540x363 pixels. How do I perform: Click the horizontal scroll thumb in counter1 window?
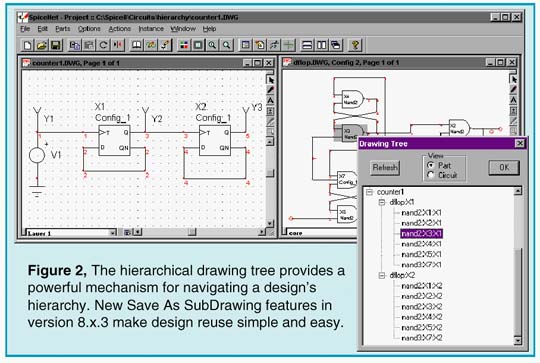[192, 232]
